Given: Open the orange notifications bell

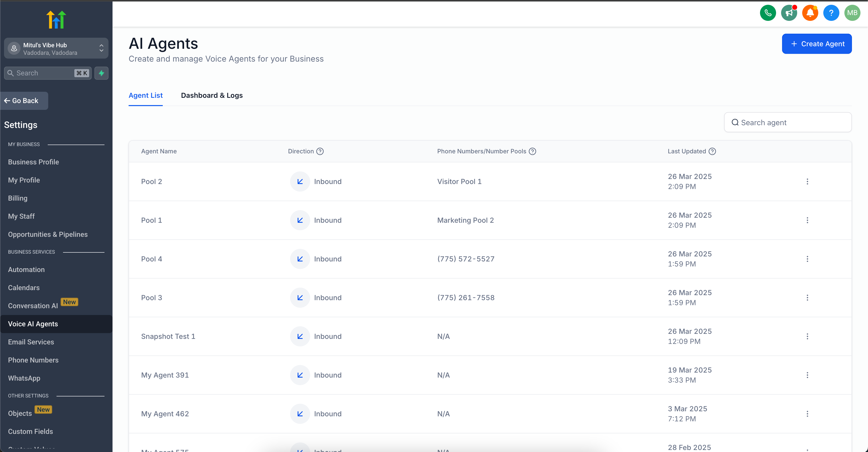Looking at the screenshot, I should tap(810, 13).
